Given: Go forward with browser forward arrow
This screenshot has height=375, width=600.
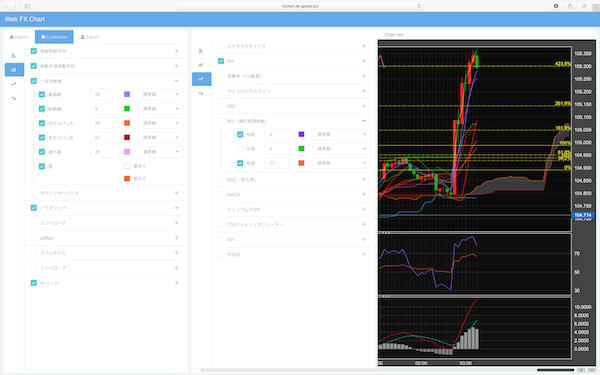Looking at the screenshot, I should pos(15,6).
